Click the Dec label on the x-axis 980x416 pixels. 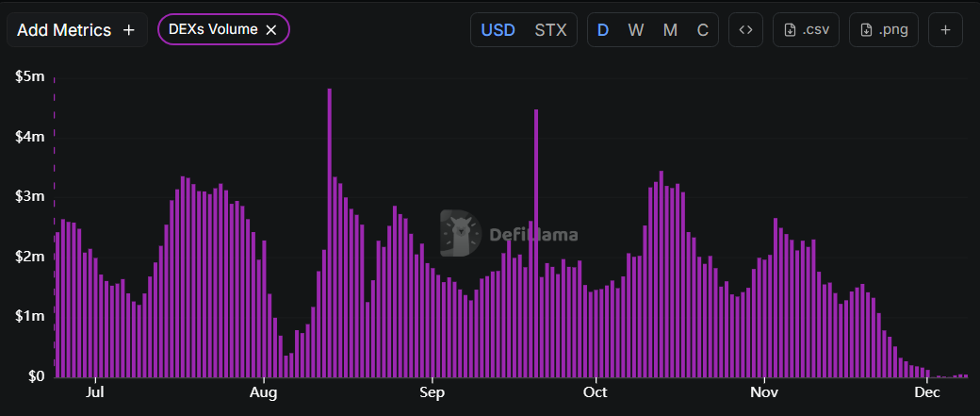pyautogui.click(x=927, y=392)
